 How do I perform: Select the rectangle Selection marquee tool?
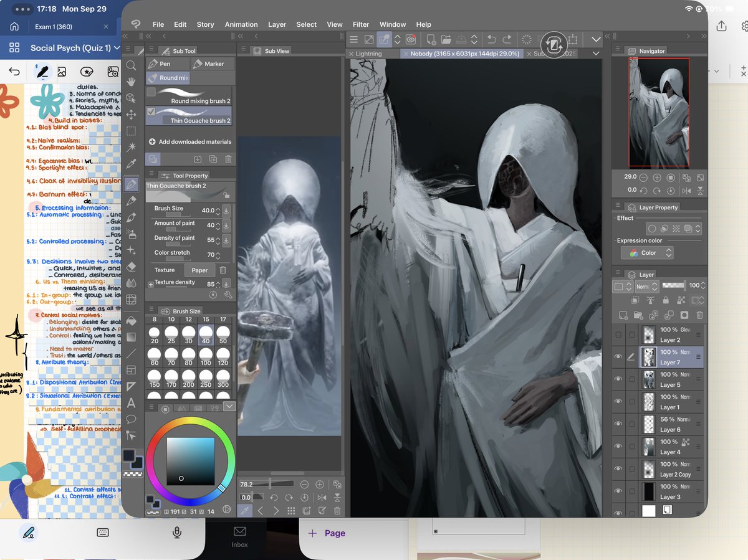(x=131, y=131)
